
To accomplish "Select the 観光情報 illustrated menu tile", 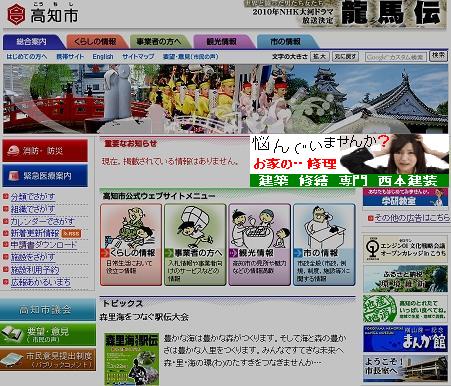I will tap(259, 245).
